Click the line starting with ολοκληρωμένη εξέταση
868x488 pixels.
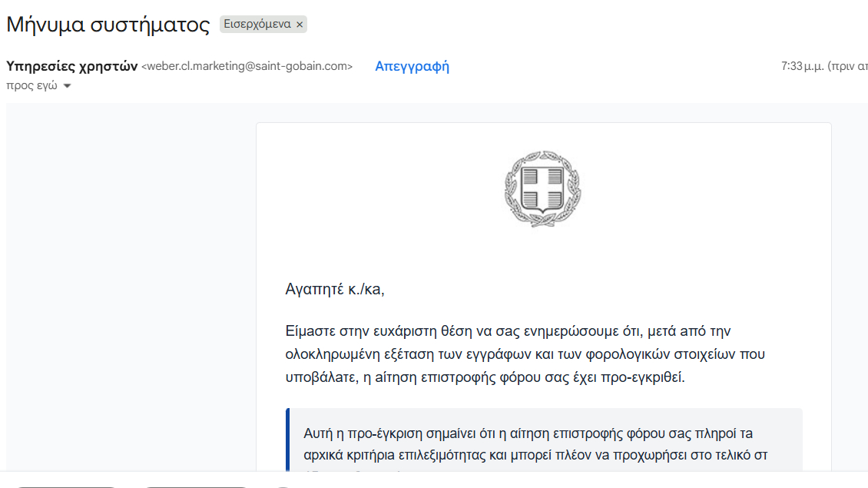click(525, 354)
